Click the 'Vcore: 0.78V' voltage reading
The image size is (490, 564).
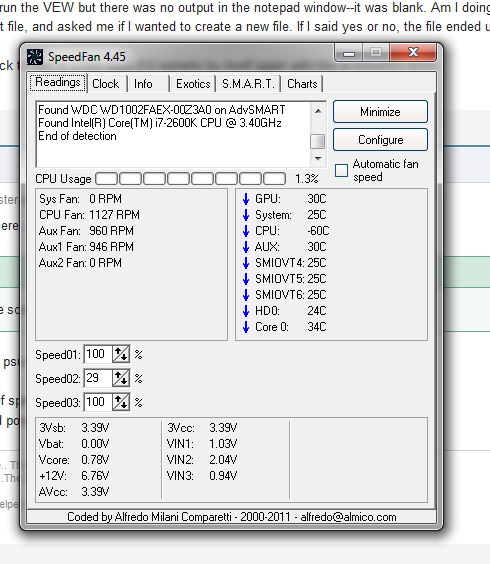pos(74,460)
